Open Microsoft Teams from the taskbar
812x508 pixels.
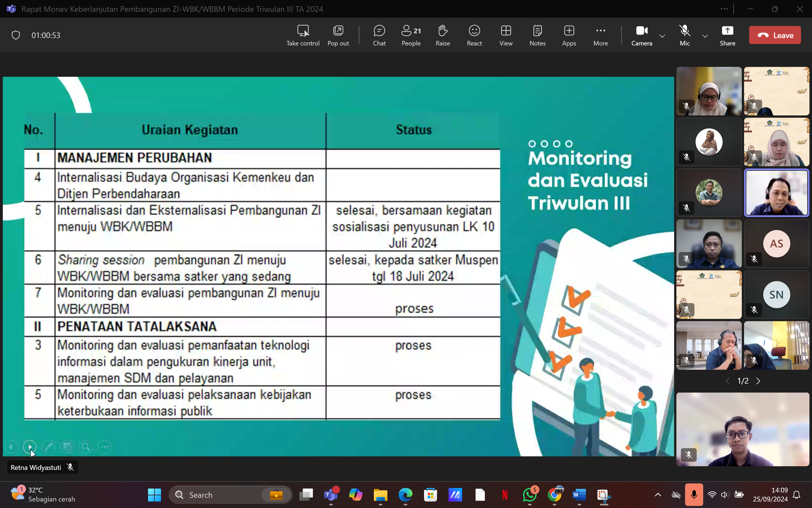coord(331,495)
